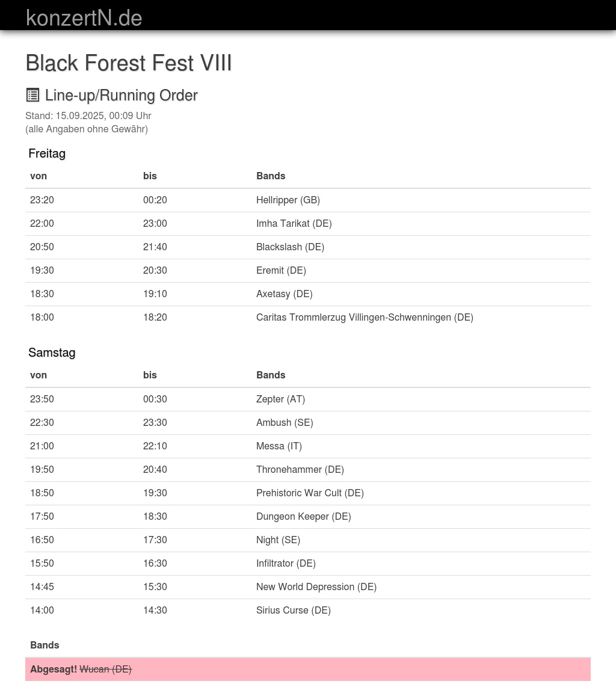616x693 pixels.
Task: Click Messa (IT) band name
Action: [x=279, y=446]
